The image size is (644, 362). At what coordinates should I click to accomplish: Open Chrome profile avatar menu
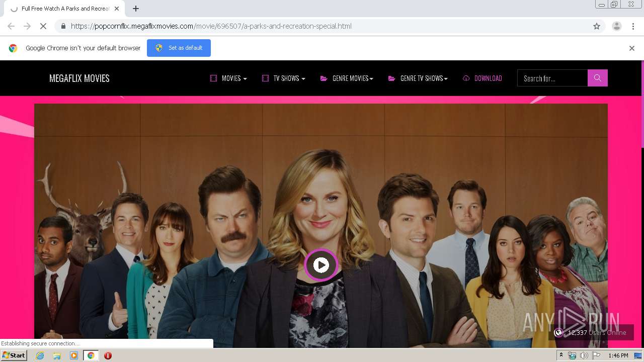click(x=617, y=26)
